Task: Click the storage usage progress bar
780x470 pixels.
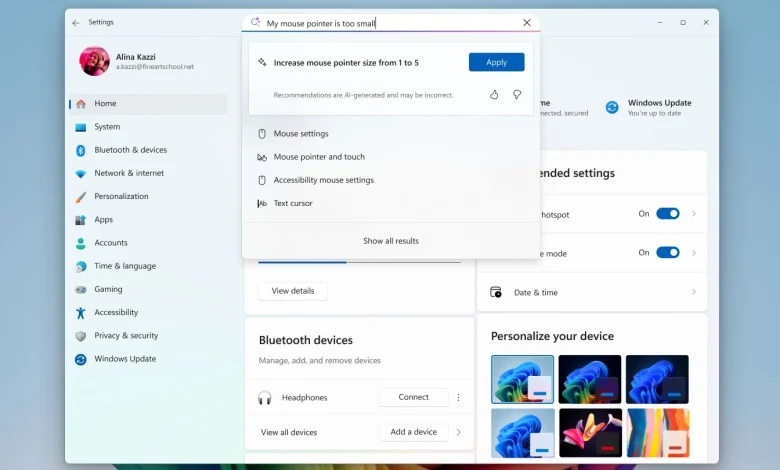Action: click(360, 262)
